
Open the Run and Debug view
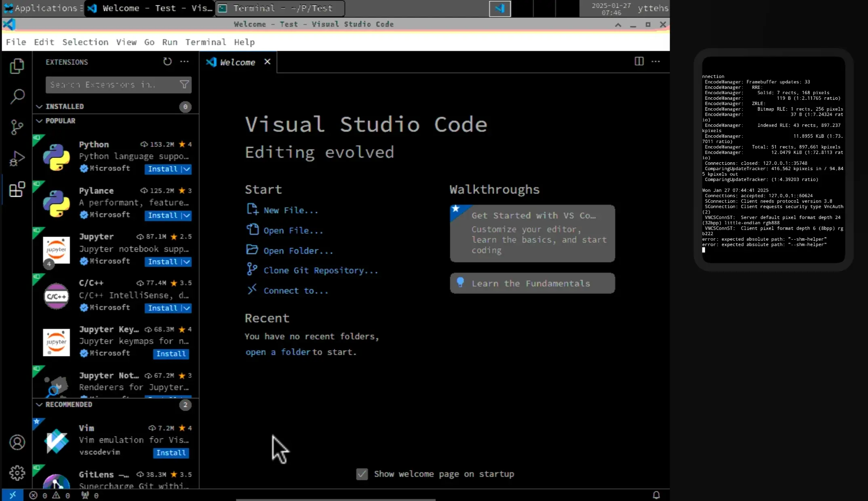17,158
